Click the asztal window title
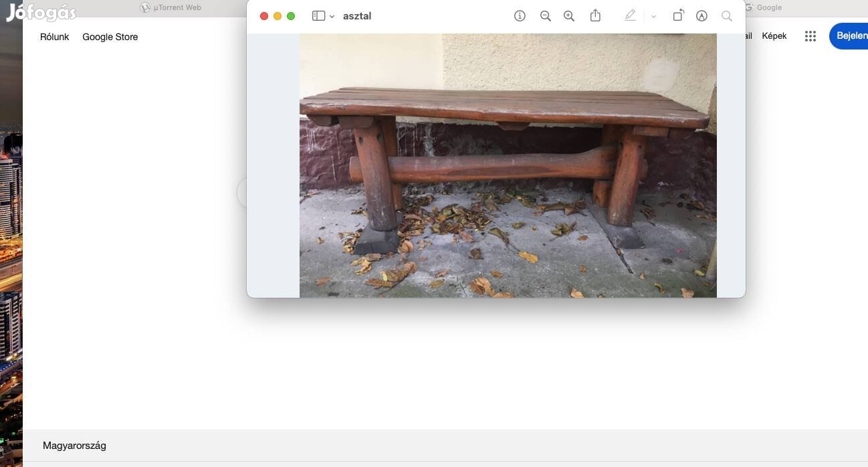Viewport: 868px width, 467px height. click(357, 16)
